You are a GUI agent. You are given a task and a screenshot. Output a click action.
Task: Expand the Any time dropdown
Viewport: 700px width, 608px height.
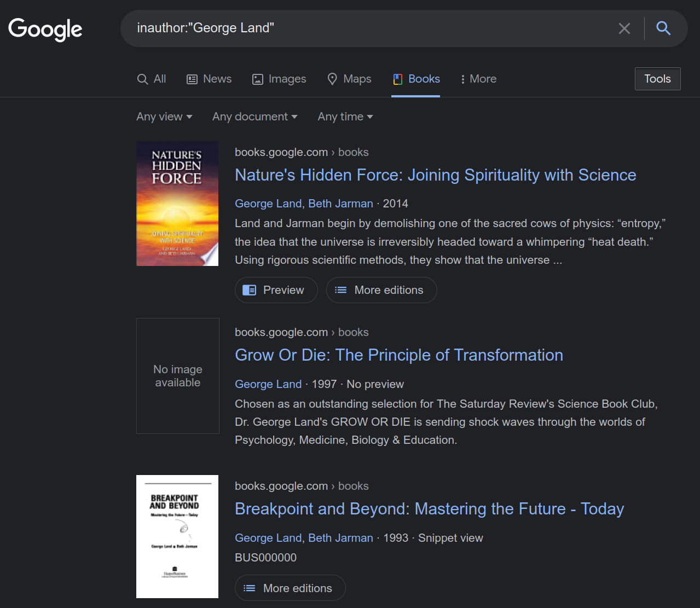click(345, 117)
